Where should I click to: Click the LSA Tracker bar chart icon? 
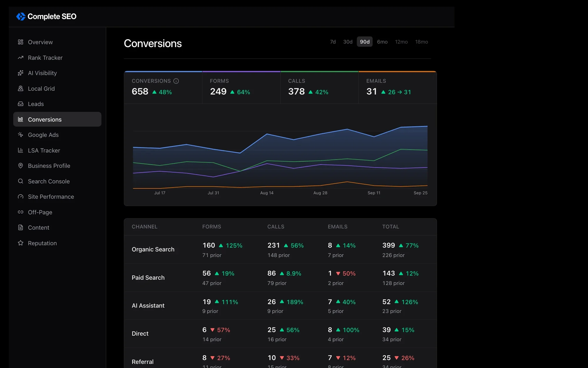(21, 150)
